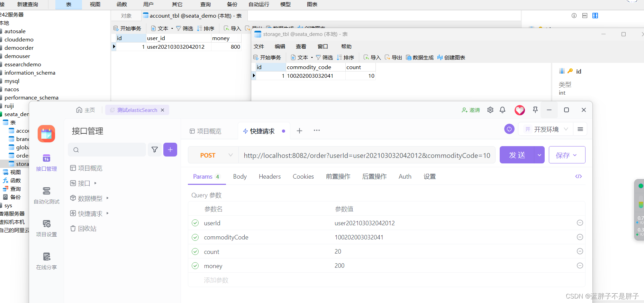The height and width of the screenshot is (303, 644).
Task: Open the Auth tab
Action: pos(405,177)
